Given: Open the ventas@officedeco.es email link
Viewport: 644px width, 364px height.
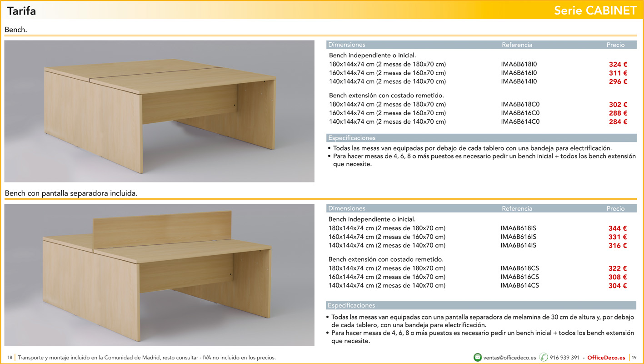Looking at the screenshot, I should (509, 358).
